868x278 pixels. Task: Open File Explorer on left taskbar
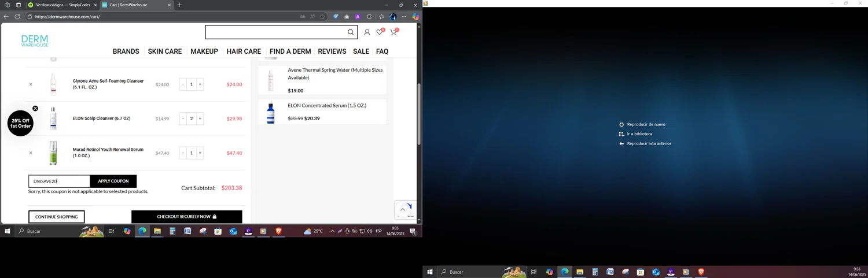pyautogui.click(x=157, y=231)
